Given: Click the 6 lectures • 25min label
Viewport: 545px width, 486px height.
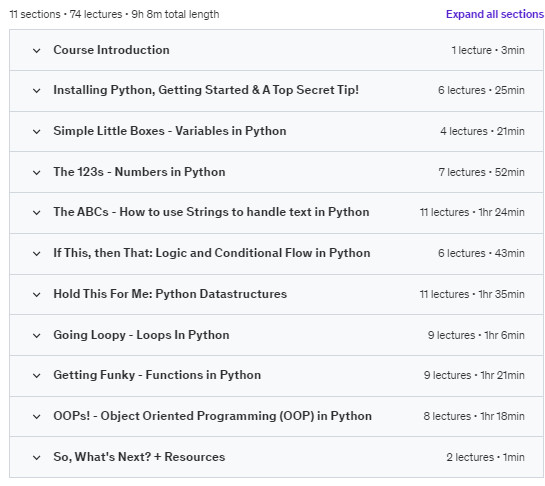Looking at the screenshot, I should (x=481, y=90).
